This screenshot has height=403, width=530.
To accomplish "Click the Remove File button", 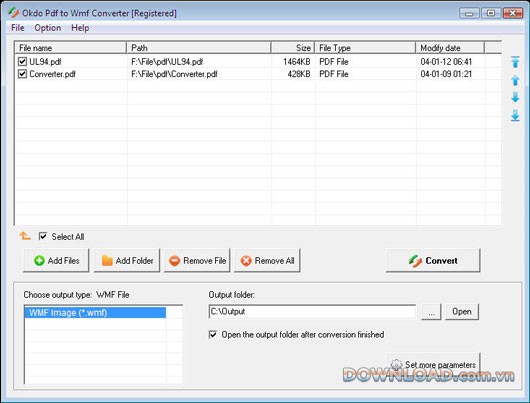I will 197,260.
